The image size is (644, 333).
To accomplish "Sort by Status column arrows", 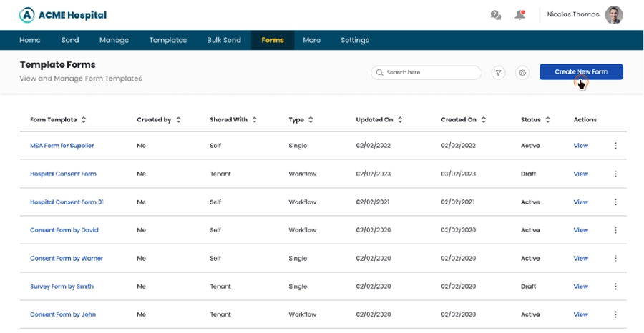I will 548,120.
